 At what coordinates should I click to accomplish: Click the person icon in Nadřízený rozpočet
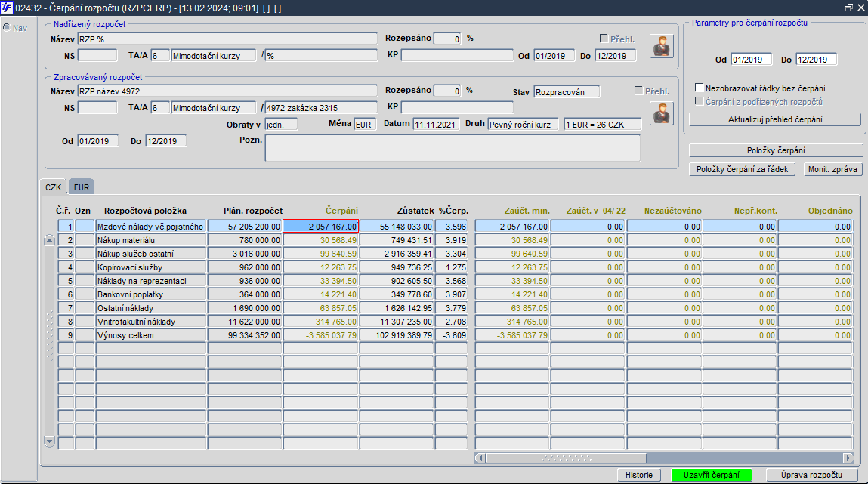coord(662,46)
